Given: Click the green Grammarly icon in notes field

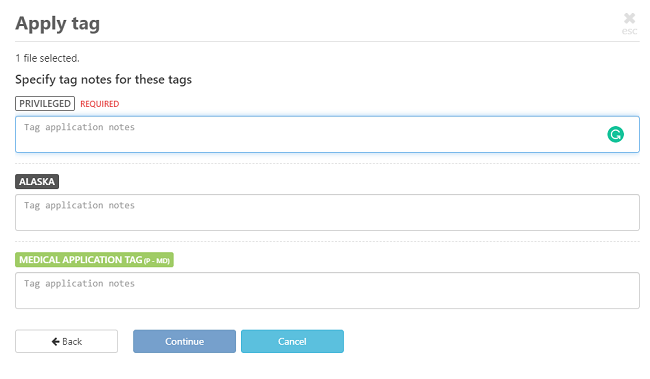Looking at the screenshot, I should click(x=616, y=134).
